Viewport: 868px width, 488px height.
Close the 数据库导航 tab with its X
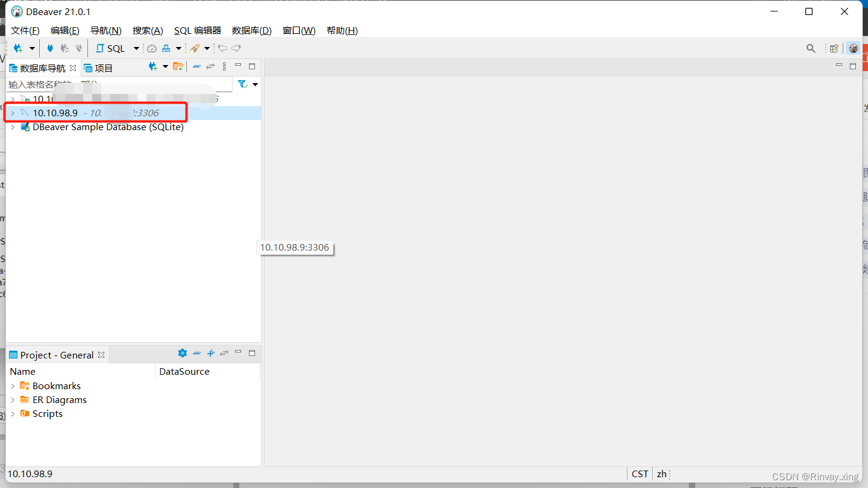[x=73, y=68]
